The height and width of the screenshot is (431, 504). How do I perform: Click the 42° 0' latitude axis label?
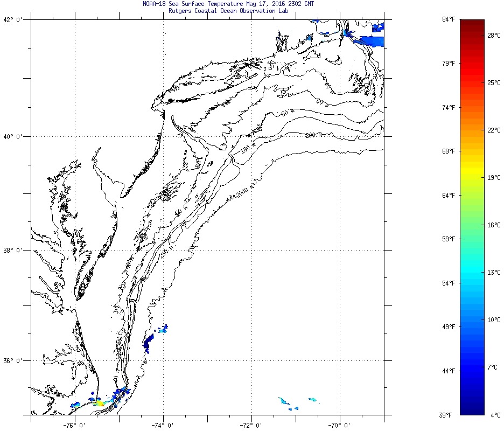coord(13,20)
